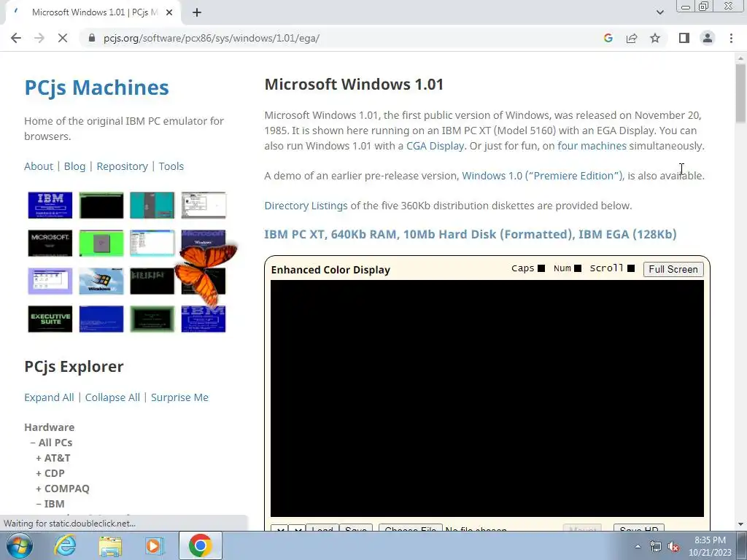Open Windows Media Player from the taskbar
The width and height of the screenshot is (747, 560).
pyautogui.click(x=155, y=545)
